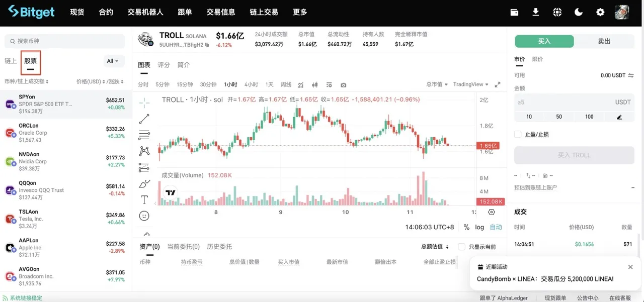Click the chart snapshot camera icon
This screenshot has height=302, width=644.
(x=343, y=85)
